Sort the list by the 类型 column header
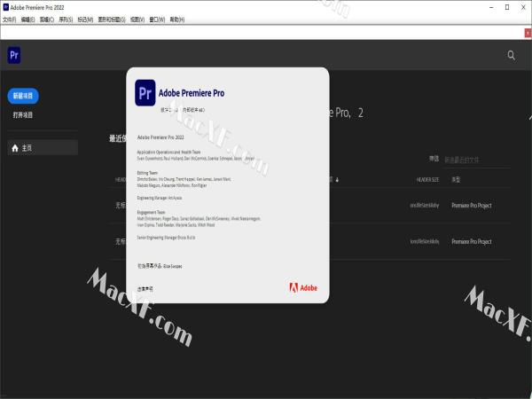This screenshot has height=399, width=532. pyautogui.click(x=456, y=179)
